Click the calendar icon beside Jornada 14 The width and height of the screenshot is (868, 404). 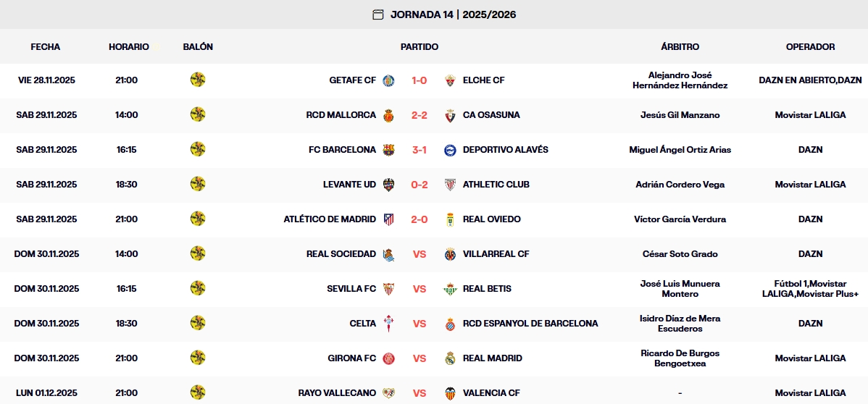[377, 14]
